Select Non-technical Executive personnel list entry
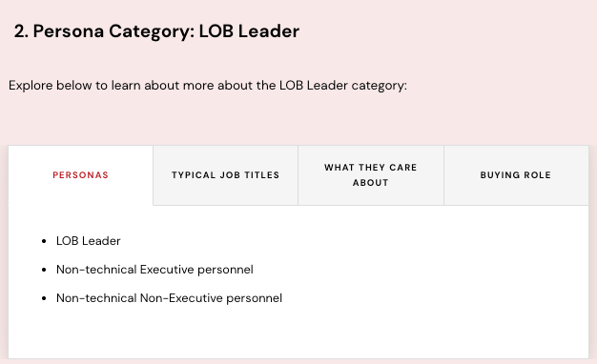Screen dimensions: 597x364 coord(154,270)
